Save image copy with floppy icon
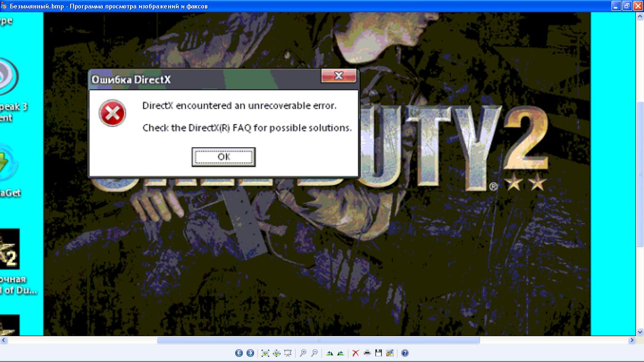This screenshot has width=644, height=362. 379,353
